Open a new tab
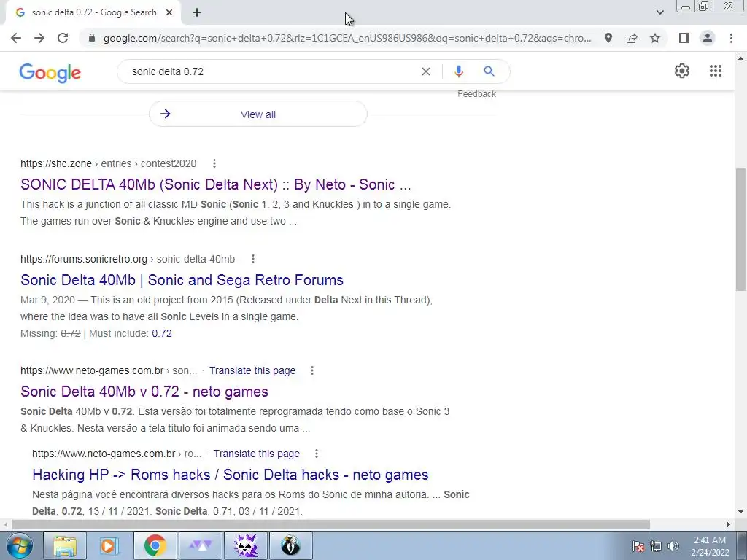 (197, 13)
